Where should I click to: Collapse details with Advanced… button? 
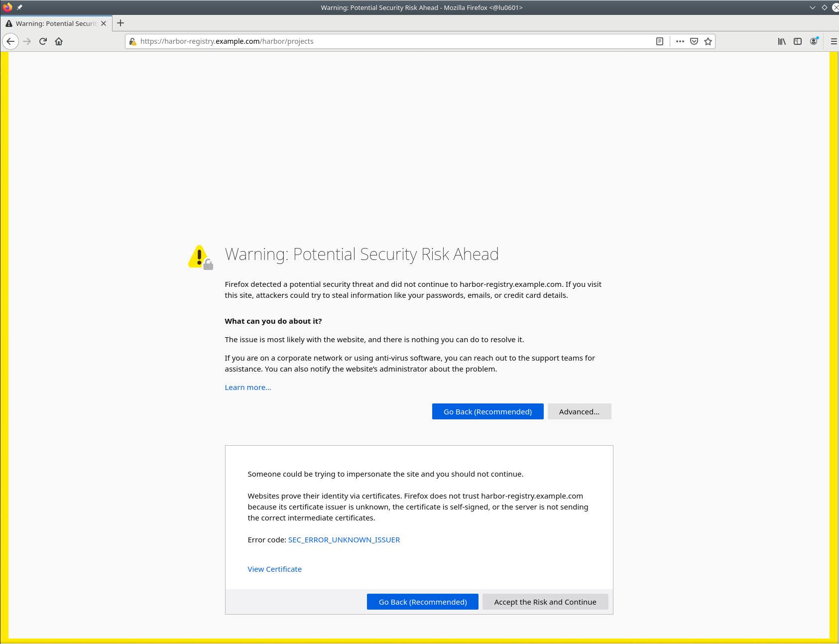pos(579,411)
